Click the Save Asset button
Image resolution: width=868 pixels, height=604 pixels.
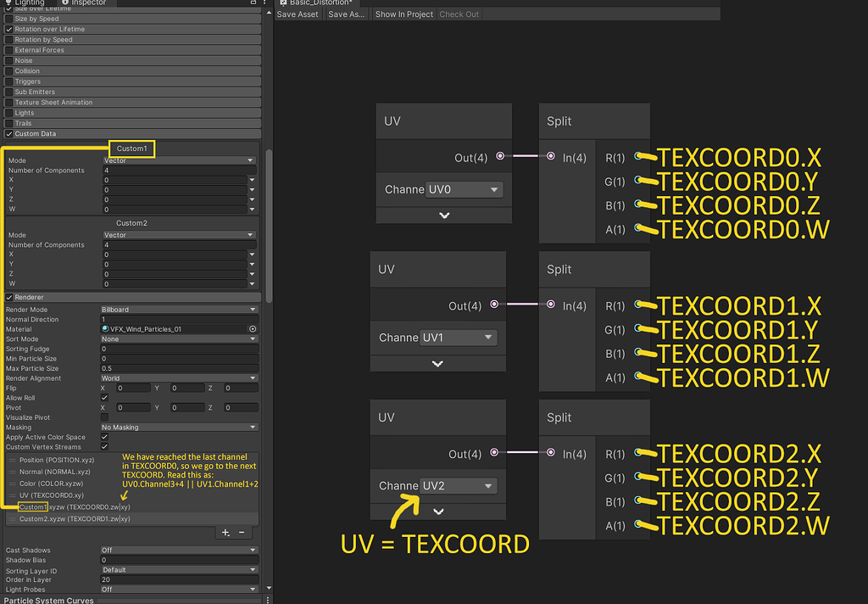tap(297, 14)
